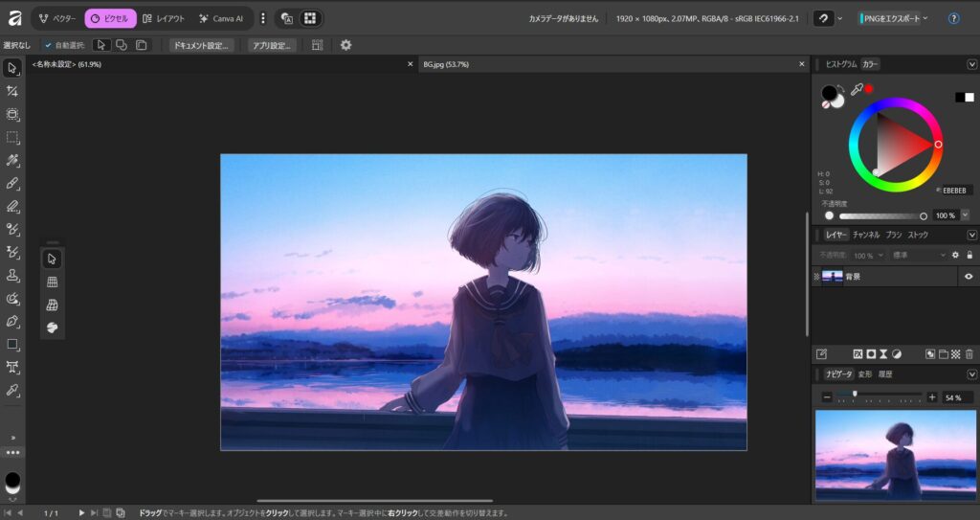Expand the PNGをエクスポート dropdown arrow

coord(925,18)
